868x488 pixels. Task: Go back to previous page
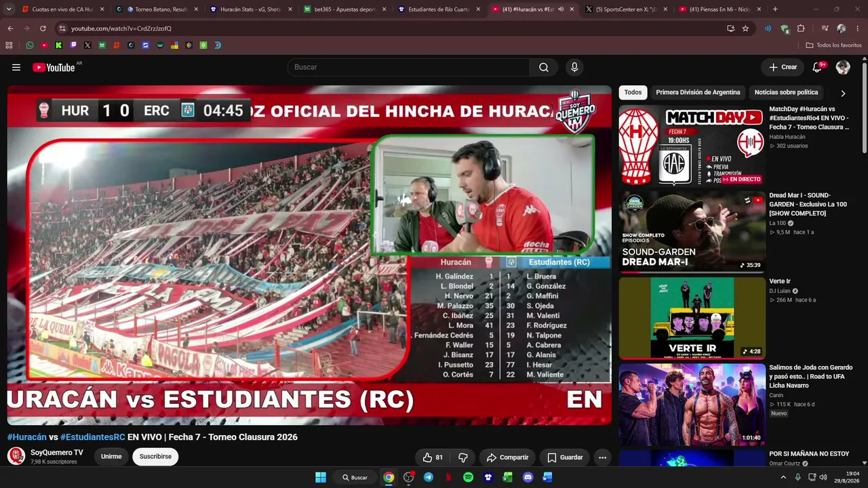point(10,28)
